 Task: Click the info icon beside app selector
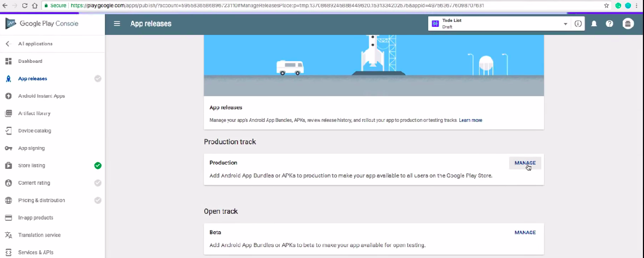(x=578, y=24)
